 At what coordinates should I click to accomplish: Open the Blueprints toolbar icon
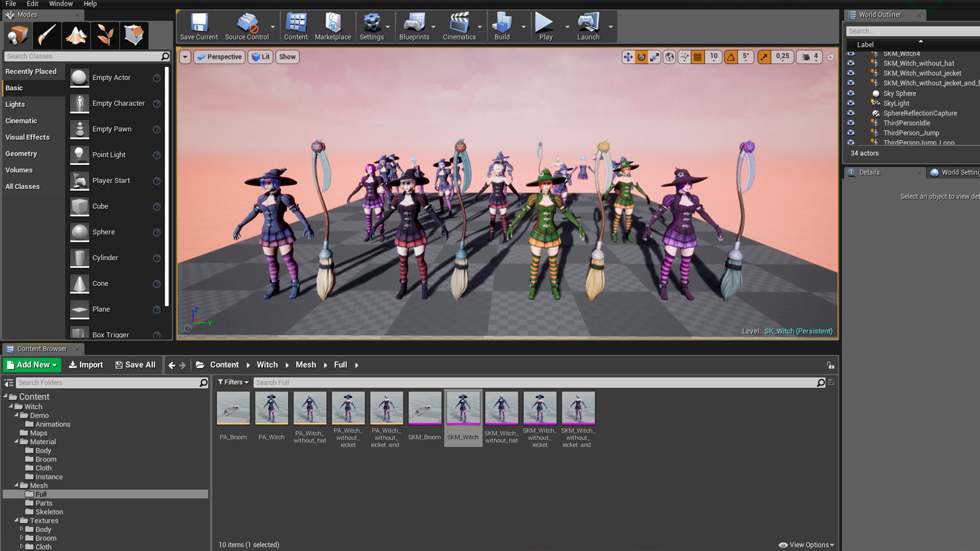point(414,23)
